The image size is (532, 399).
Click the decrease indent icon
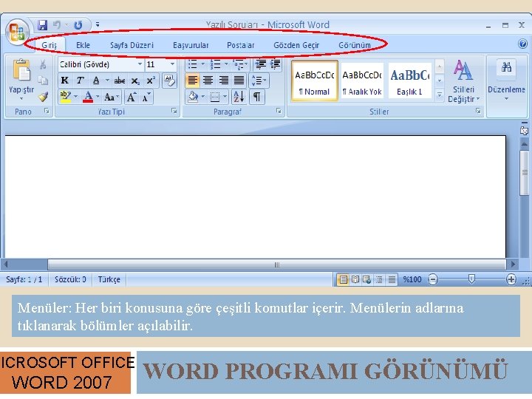tap(261, 64)
